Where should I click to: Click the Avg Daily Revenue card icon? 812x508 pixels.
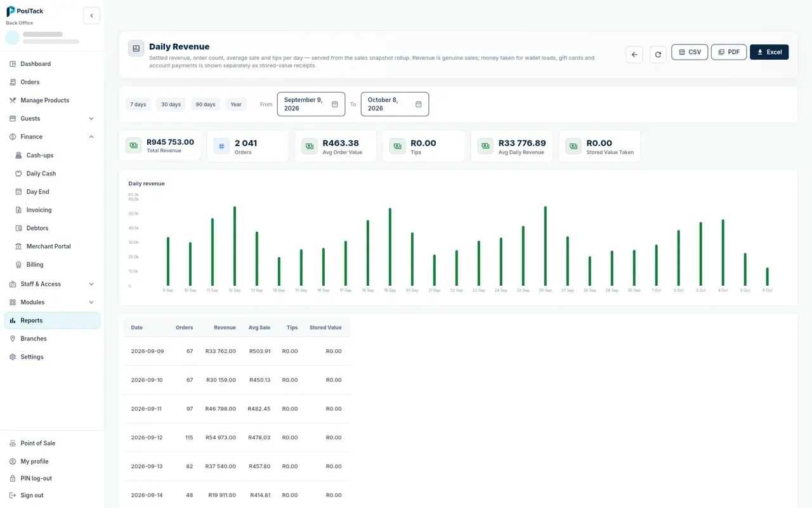coord(485,146)
